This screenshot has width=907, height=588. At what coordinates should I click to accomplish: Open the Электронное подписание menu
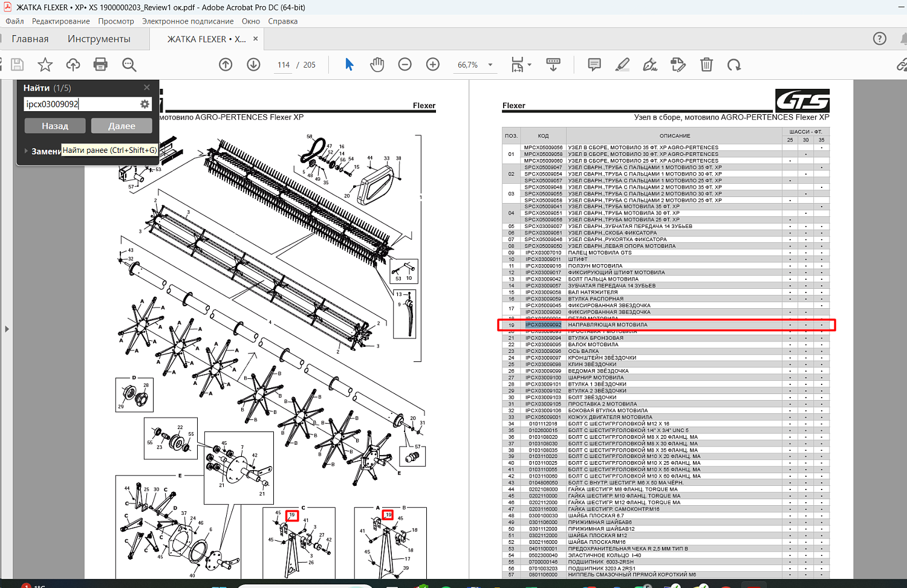187,21
